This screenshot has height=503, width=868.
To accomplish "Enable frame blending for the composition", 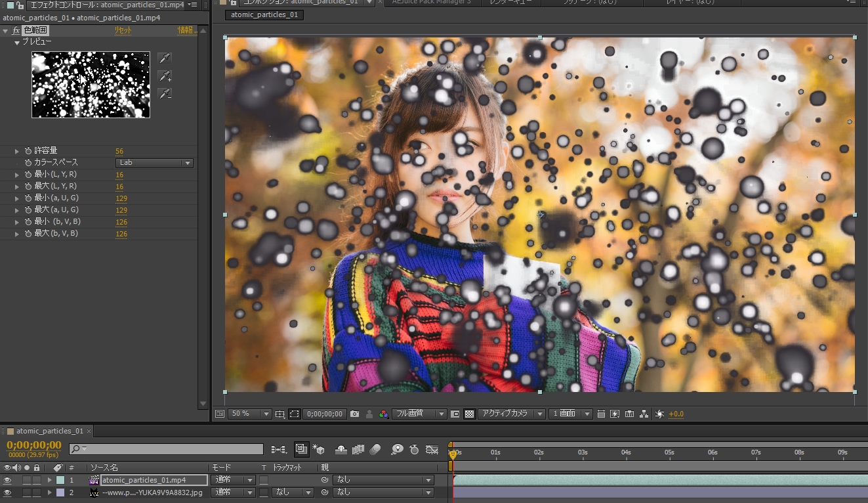I will [358, 449].
